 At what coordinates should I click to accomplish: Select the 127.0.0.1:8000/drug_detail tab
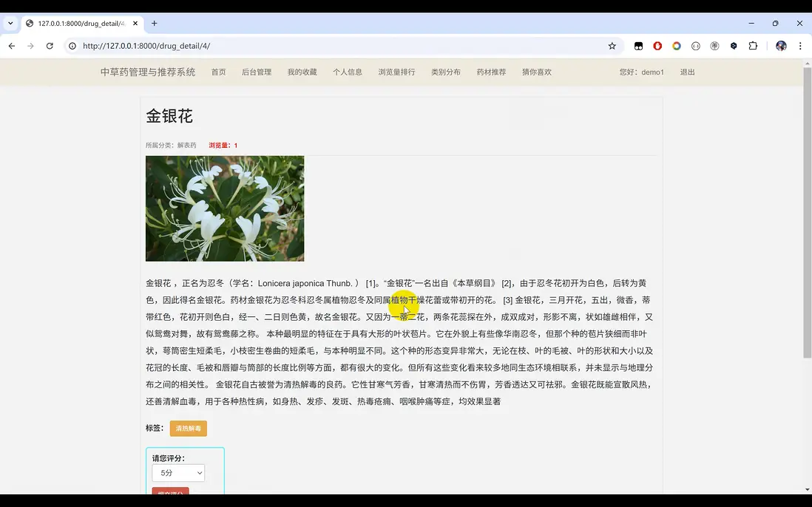pyautogui.click(x=82, y=24)
